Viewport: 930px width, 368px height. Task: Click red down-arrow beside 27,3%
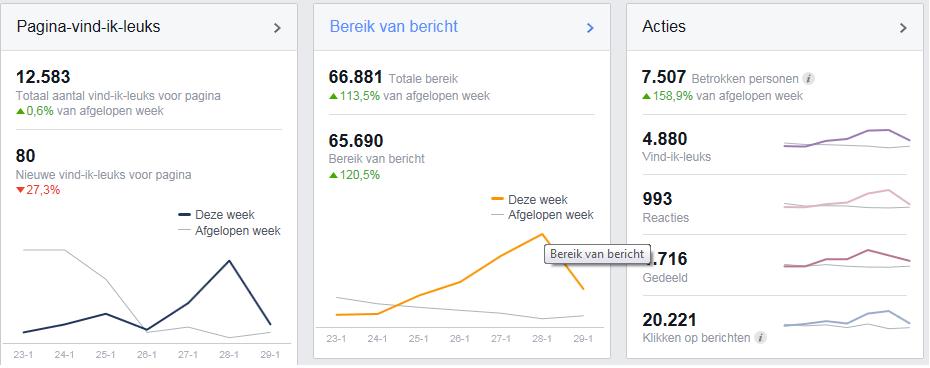click(20, 191)
